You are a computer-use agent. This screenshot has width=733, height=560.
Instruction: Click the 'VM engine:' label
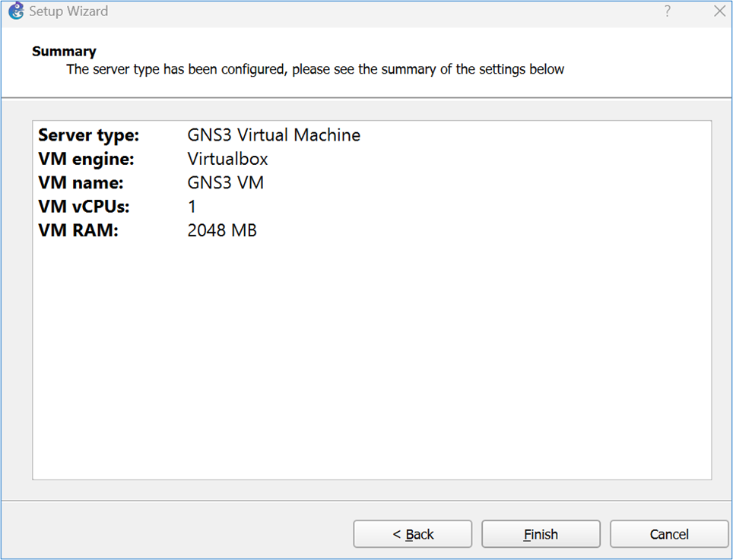click(x=86, y=159)
